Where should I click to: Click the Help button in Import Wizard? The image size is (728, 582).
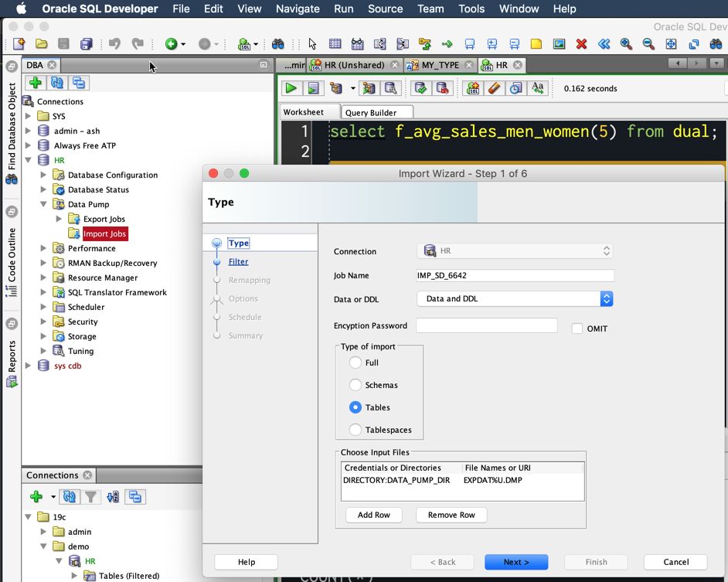point(246,562)
